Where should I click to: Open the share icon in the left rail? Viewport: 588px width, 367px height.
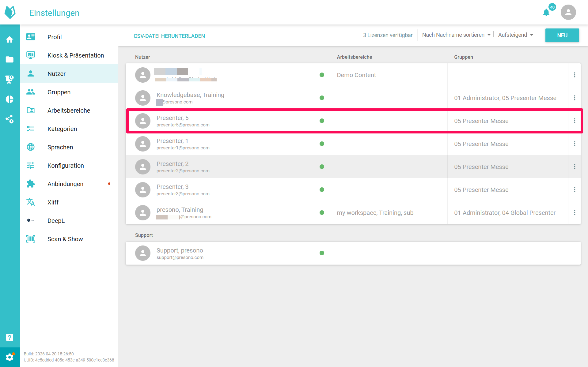click(10, 119)
